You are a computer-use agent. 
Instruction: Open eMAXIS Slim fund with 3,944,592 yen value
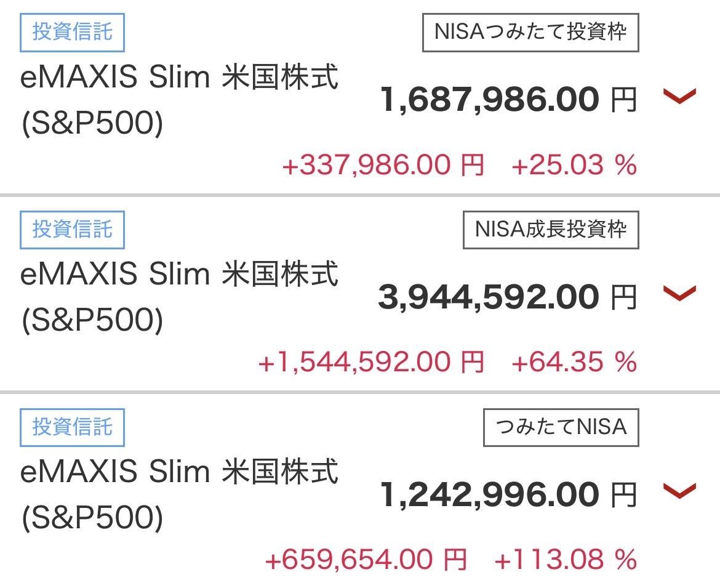click(x=179, y=297)
